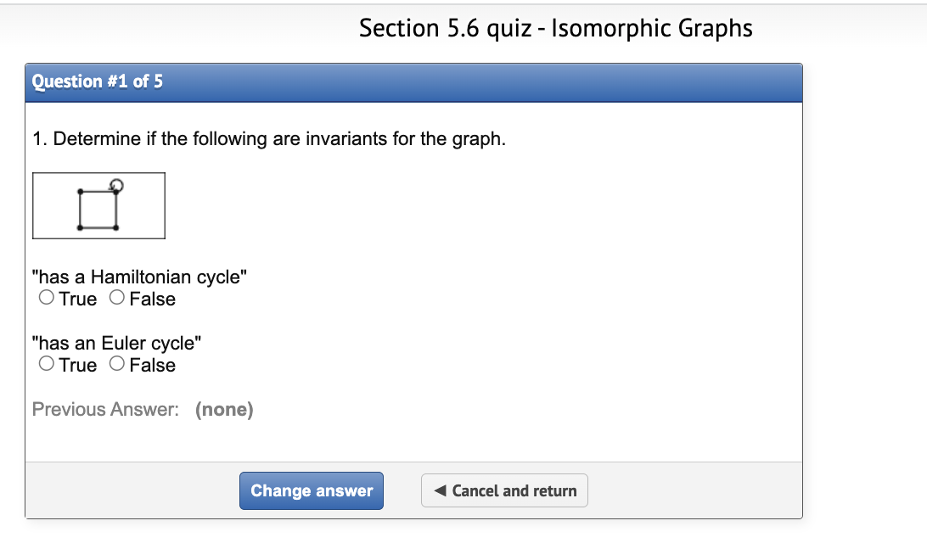
Task: Select False for Euler cycle question
Action: tap(116, 365)
